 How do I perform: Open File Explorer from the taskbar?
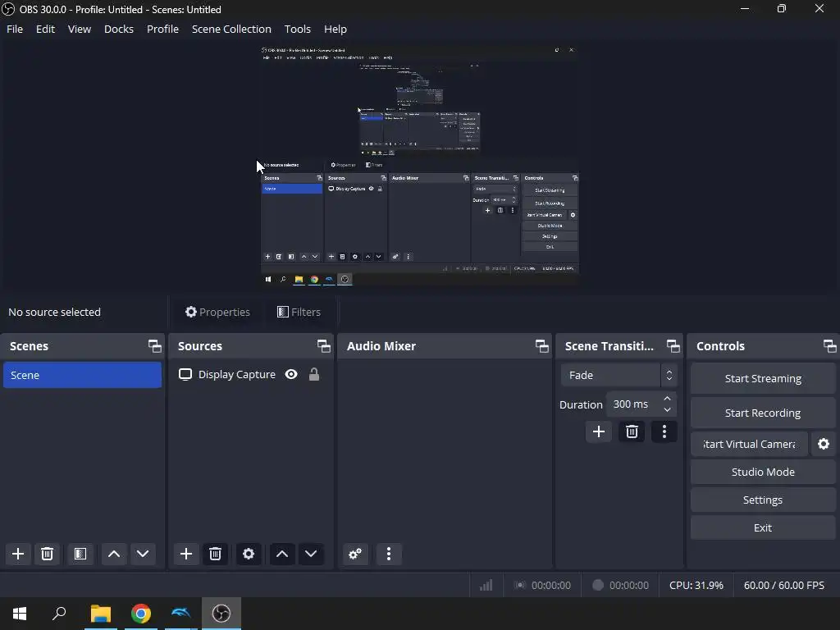(x=101, y=614)
